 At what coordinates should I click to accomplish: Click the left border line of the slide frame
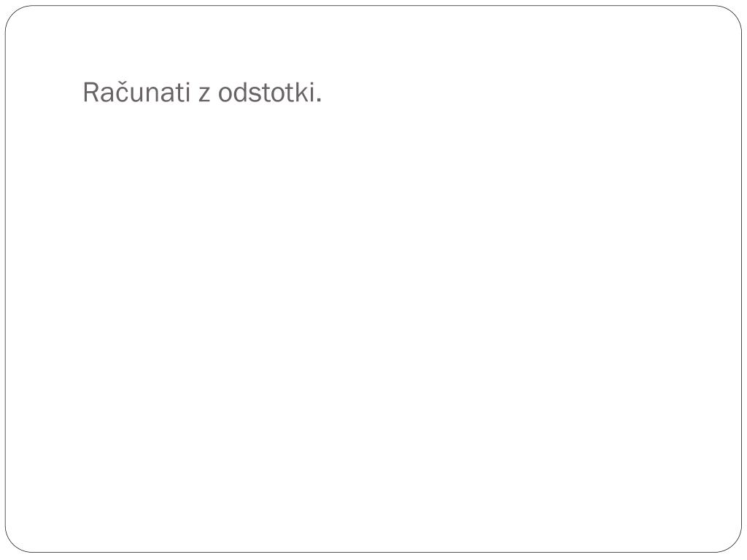pos(5,280)
